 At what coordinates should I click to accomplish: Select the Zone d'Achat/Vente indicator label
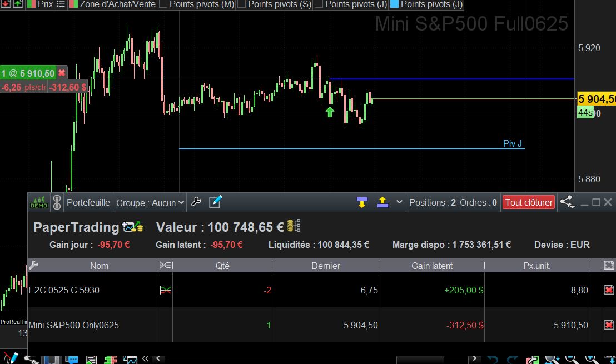(x=117, y=4)
